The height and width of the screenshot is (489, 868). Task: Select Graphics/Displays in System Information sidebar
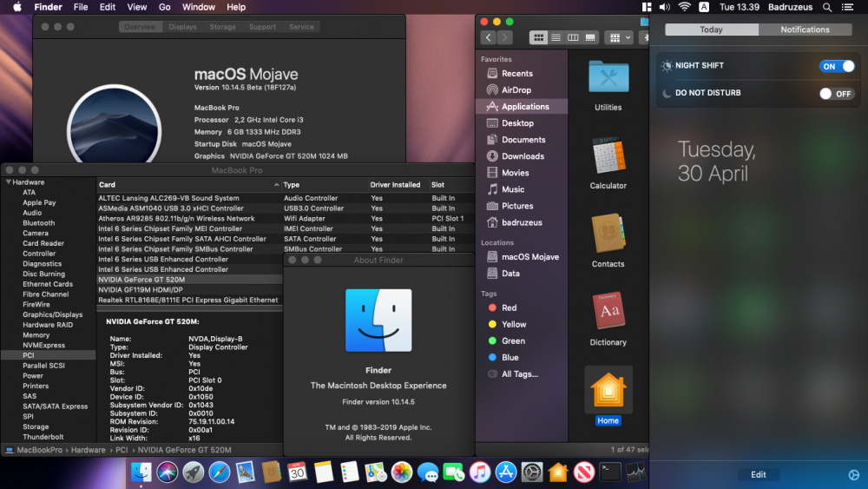(53, 314)
